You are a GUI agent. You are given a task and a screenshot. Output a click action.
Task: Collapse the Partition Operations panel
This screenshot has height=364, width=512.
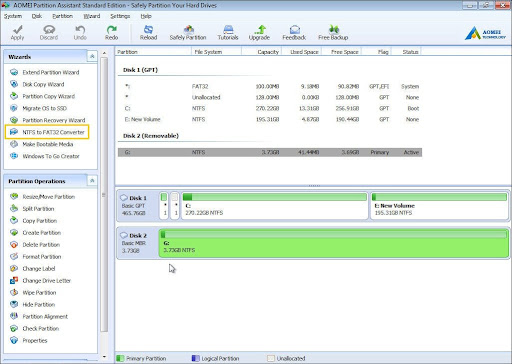click(92, 181)
